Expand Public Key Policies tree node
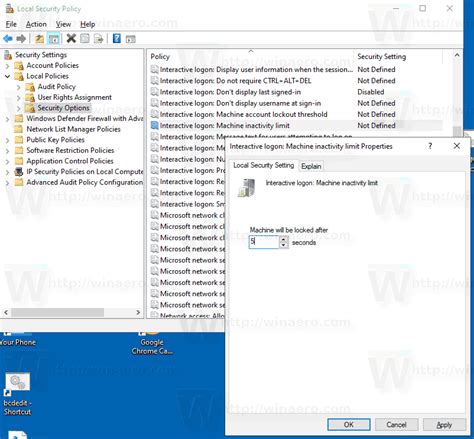 click(8, 140)
